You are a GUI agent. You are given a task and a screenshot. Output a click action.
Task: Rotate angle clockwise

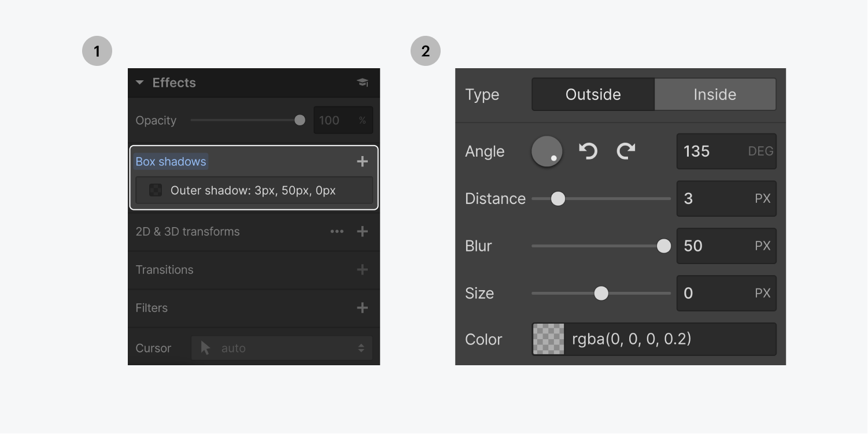(x=626, y=151)
